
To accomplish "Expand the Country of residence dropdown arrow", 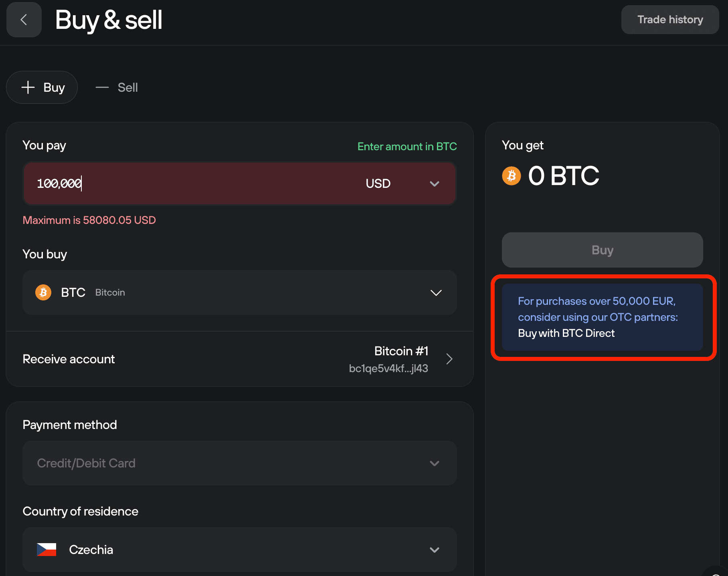I will (435, 550).
